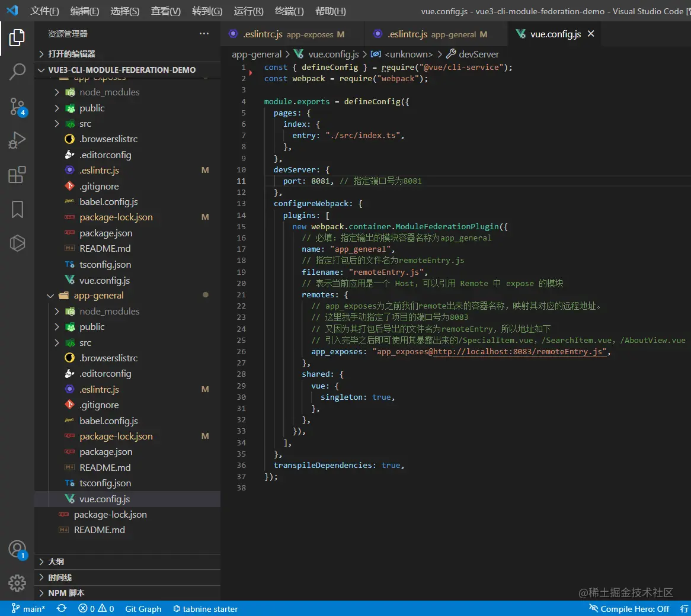Open first .editorconfig file in tree
This screenshot has width=691, height=616.
[127, 155]
